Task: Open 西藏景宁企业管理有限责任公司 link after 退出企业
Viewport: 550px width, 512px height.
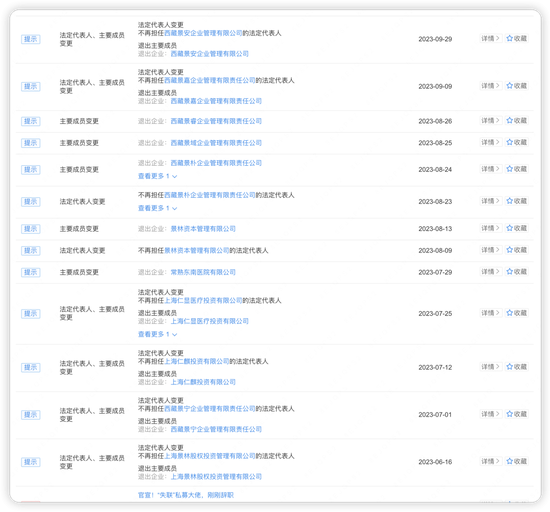Action: point(216,429)
